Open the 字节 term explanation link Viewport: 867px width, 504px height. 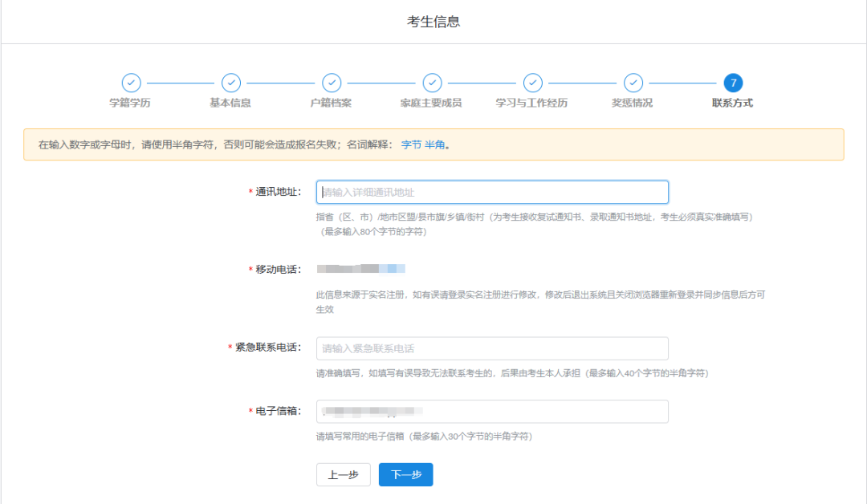[411, 145]
